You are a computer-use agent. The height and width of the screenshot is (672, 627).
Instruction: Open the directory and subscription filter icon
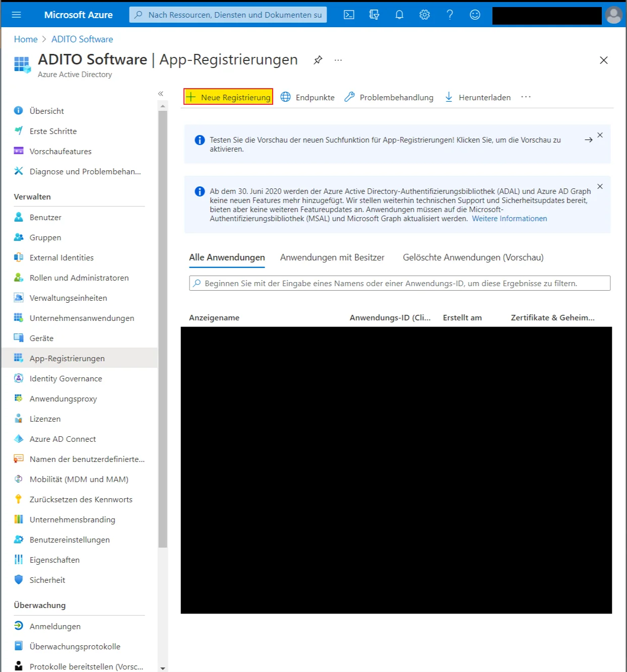tap(374, 15)
